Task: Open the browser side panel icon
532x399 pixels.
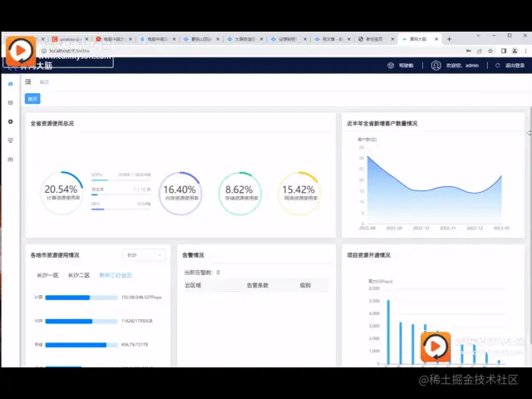Action: [504, 51]
